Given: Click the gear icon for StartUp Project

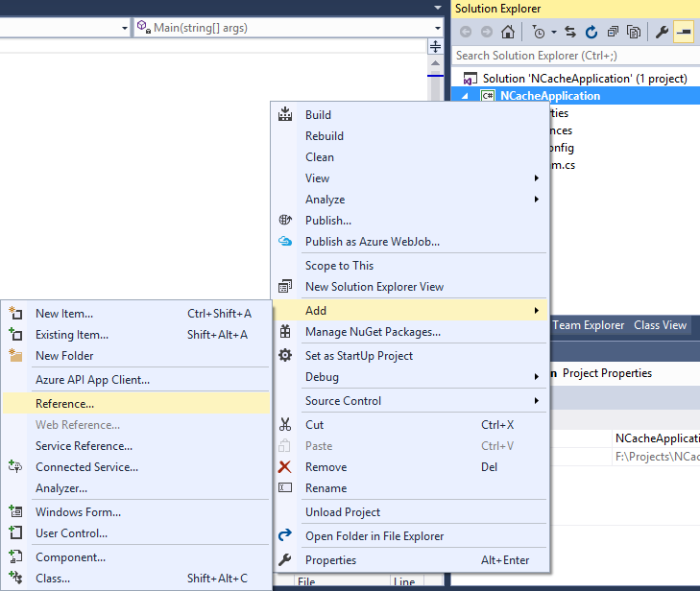Looking at the screenshot, I should (285, 356).
